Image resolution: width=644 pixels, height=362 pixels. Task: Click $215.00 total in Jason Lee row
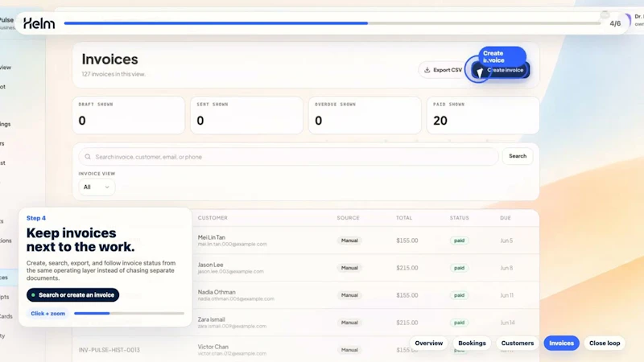pyautogui.click(x=407, y=268)
